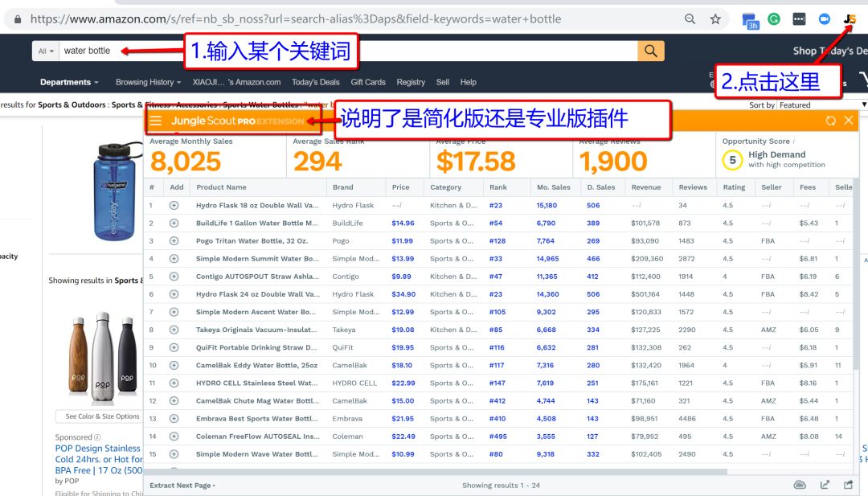This screenshot has width=868, height=496.
Task: Open the All search category dropdown
Action: pyautogui.click(x=45, y=51)
